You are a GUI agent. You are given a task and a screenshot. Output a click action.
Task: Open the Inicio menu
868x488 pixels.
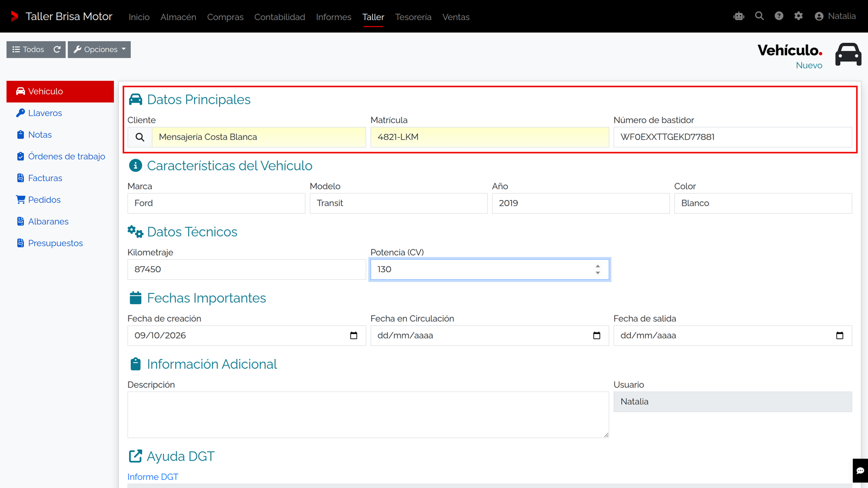pyautogui.click(x=139, y=17)
